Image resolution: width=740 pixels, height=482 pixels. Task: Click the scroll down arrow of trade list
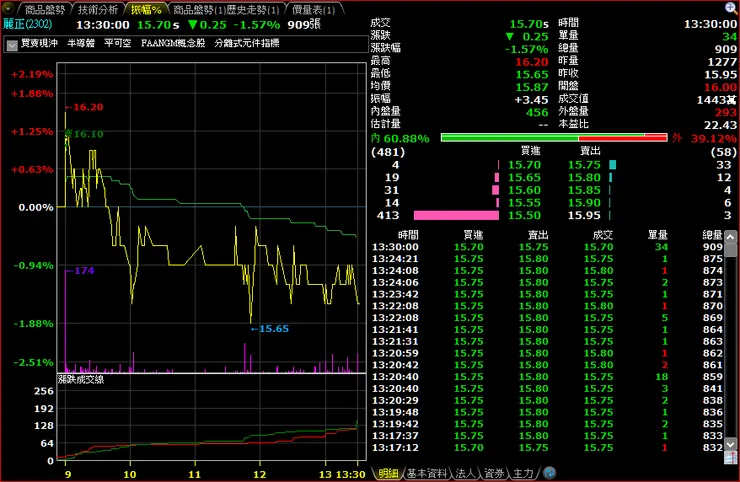coord(731,445)
